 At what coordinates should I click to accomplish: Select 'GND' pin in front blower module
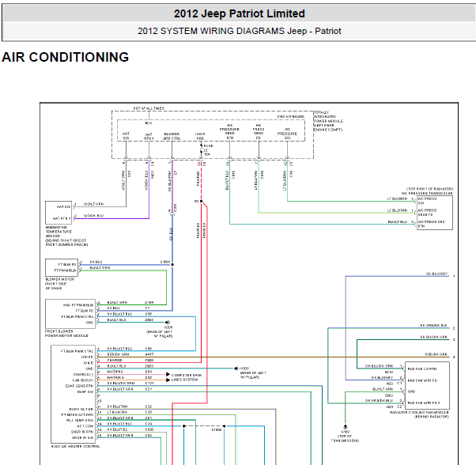89,323
